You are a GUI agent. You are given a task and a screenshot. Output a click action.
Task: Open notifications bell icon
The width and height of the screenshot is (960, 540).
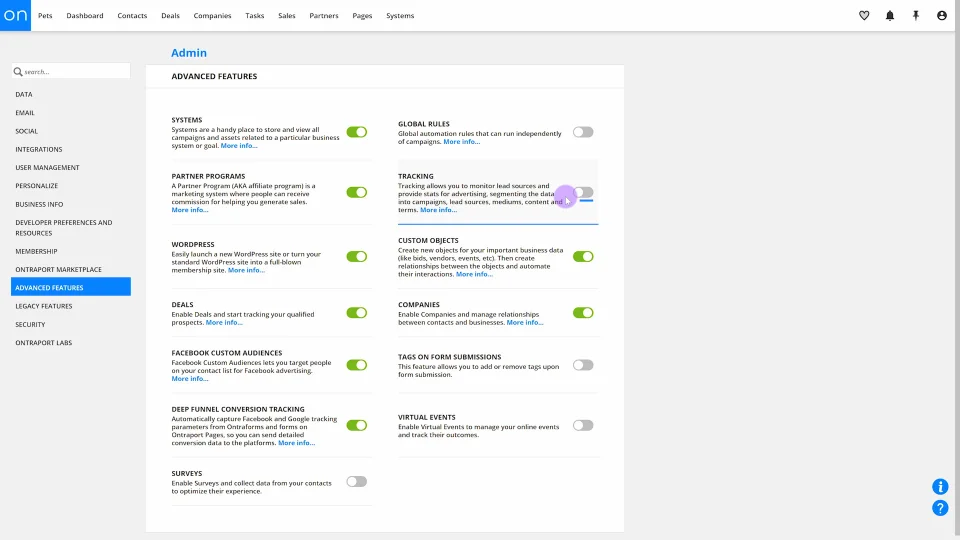tap(890, 15)
